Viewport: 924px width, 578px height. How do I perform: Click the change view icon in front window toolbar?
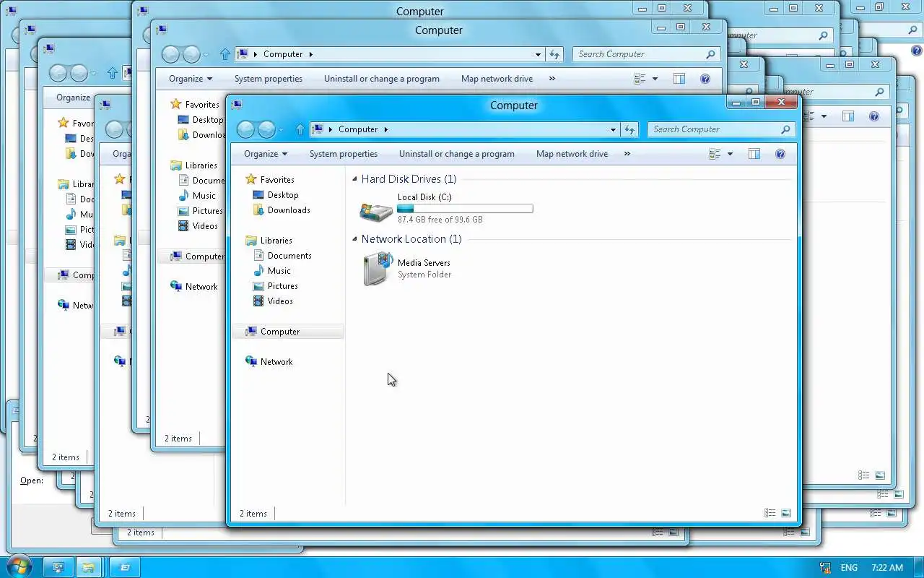(715, 154)
